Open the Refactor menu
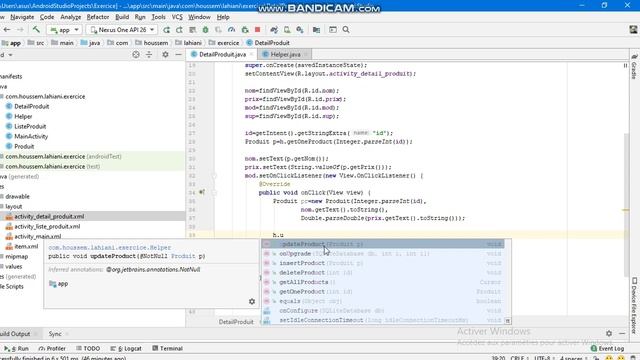 [x=98, y=17]
